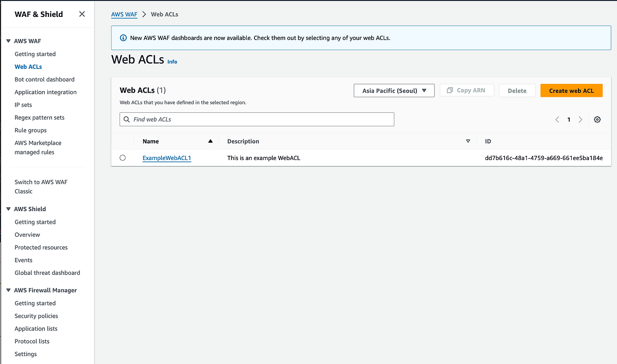Open Bot control dashboard menu item

click(44, 79)
